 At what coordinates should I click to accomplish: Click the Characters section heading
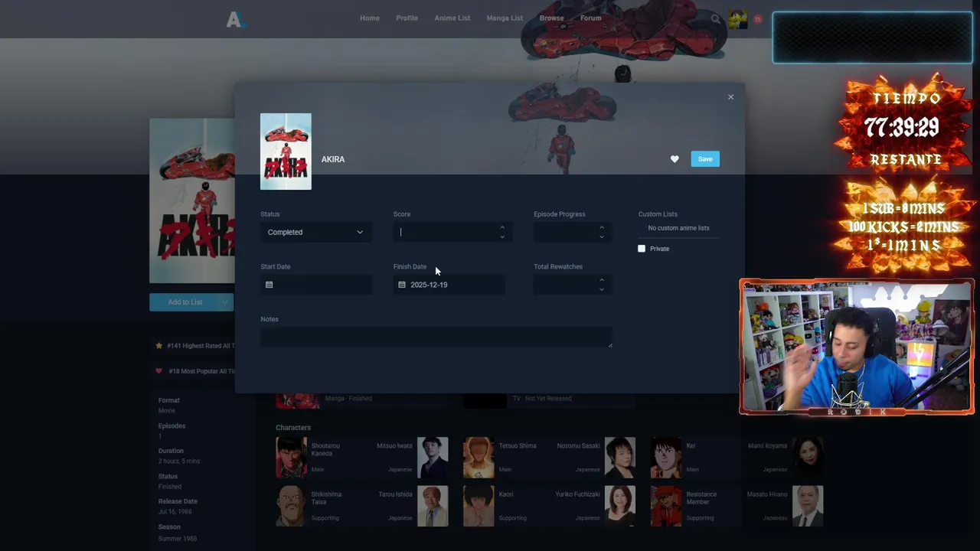click(293, 428)
